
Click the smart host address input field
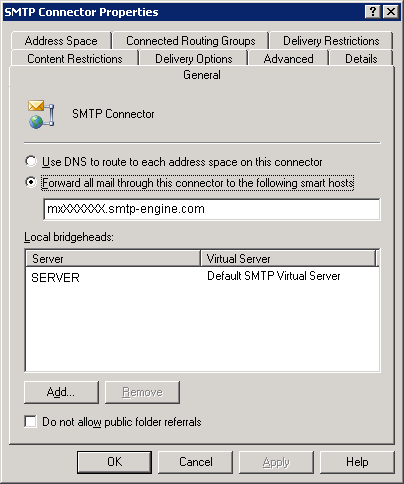[212, 209]
